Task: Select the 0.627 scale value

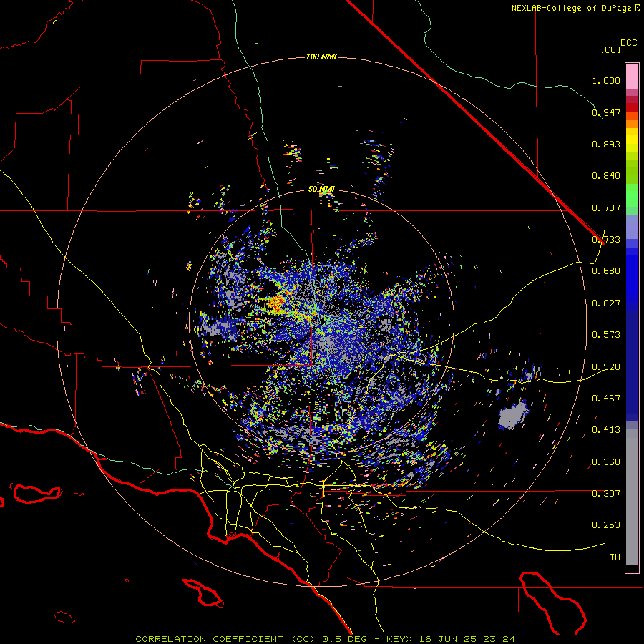Action: point(606,303)
